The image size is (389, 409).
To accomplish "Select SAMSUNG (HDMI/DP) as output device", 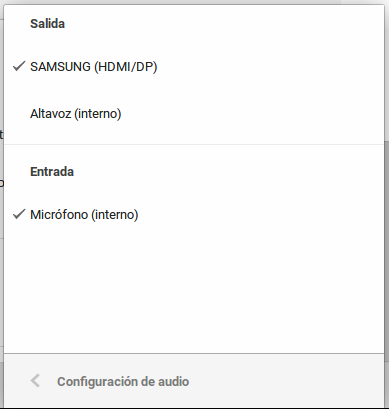I will coord(194,67).
